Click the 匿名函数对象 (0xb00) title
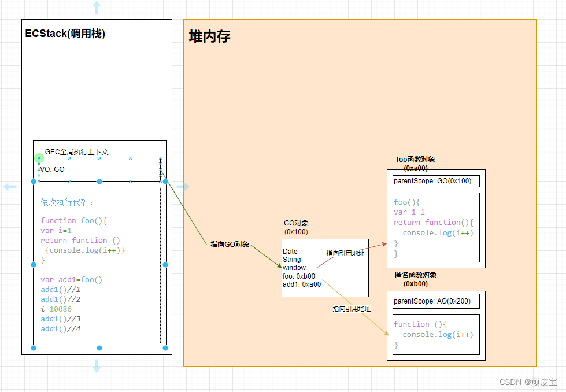 [416, 279]
